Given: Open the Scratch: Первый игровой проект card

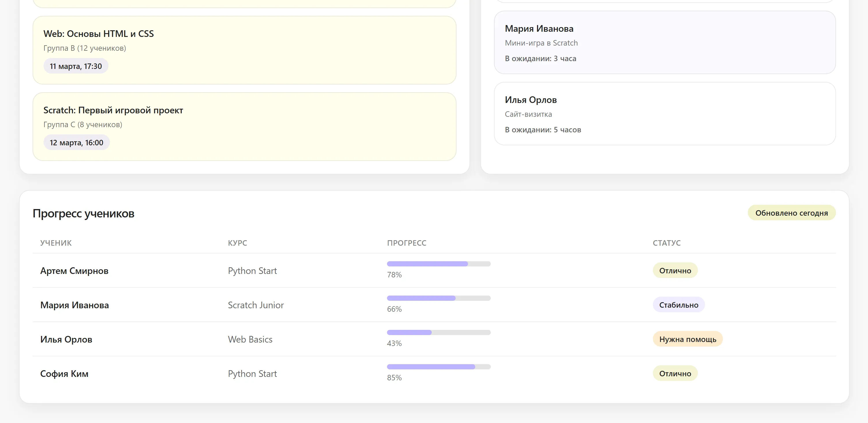Looking at the screenshot, I should point(244,127).
